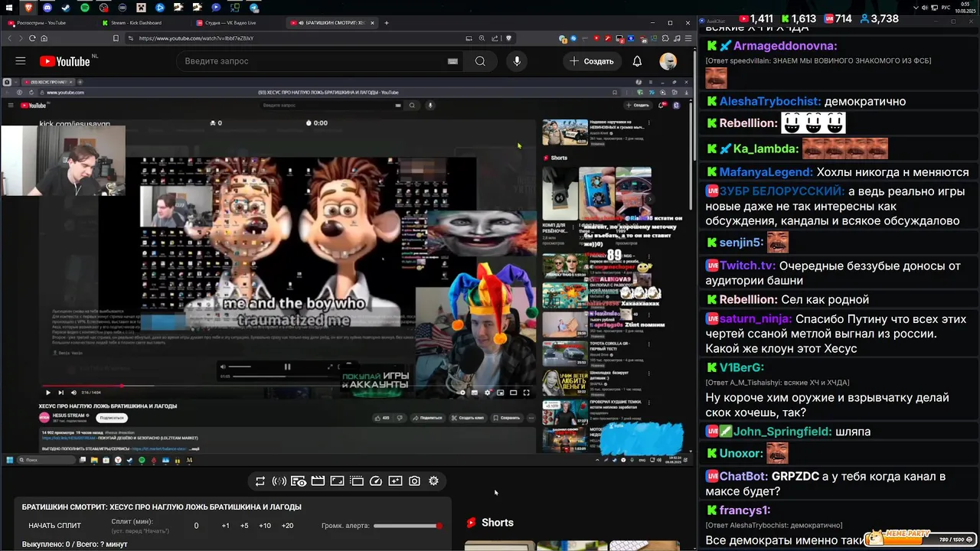Click the eye-list icon in player toolbar
The width and height of the screenshot is (980, 551).
coord(299,481)
